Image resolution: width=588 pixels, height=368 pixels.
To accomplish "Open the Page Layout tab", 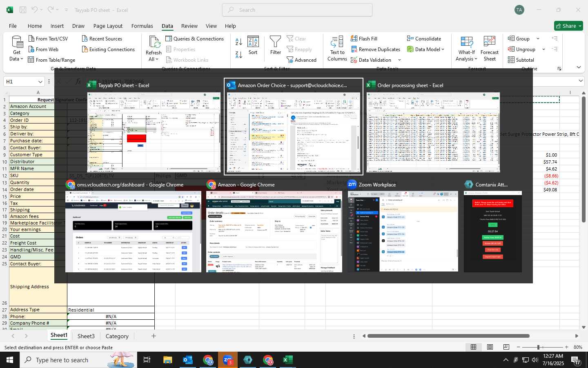I will 108,26.
